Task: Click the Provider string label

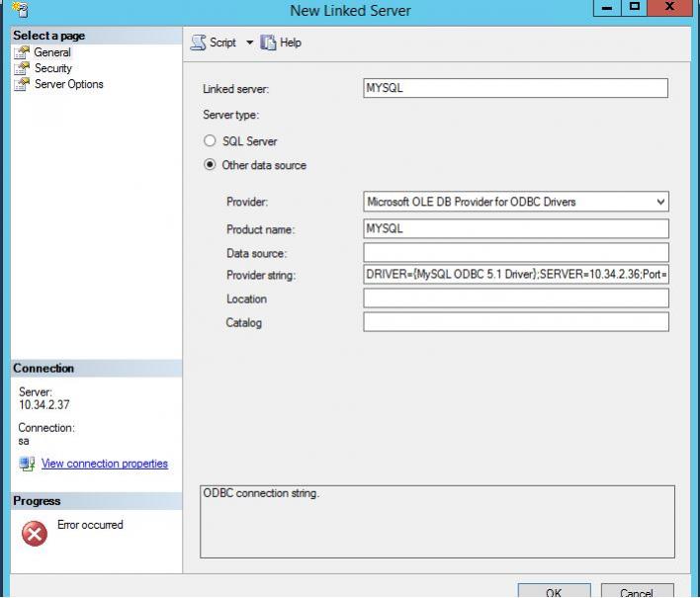Action: pyautogui.click(x=261, y=275)
